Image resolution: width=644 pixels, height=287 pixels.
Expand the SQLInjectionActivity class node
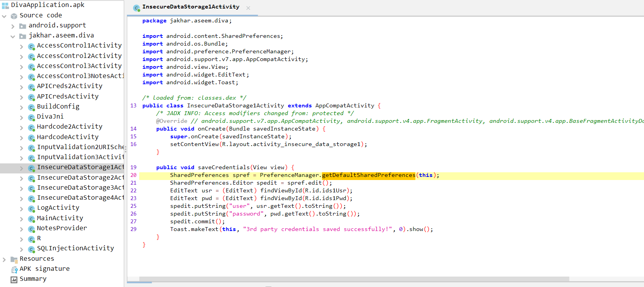(22, 249)
